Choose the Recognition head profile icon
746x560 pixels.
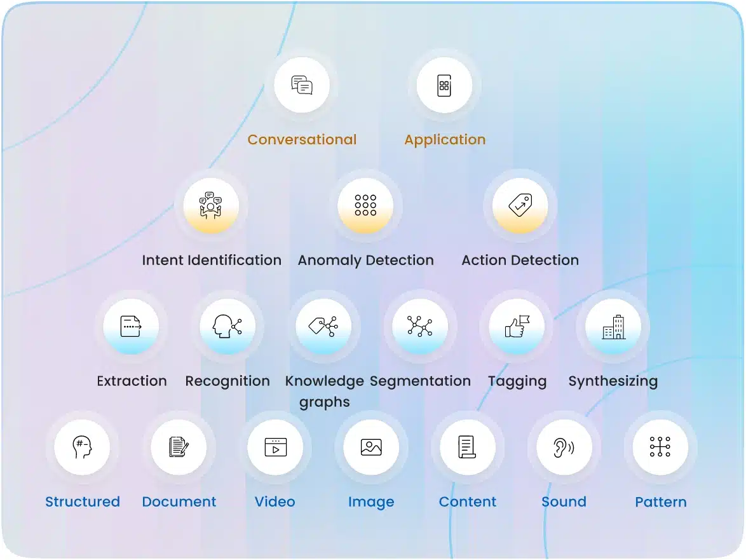click(227, 326)
